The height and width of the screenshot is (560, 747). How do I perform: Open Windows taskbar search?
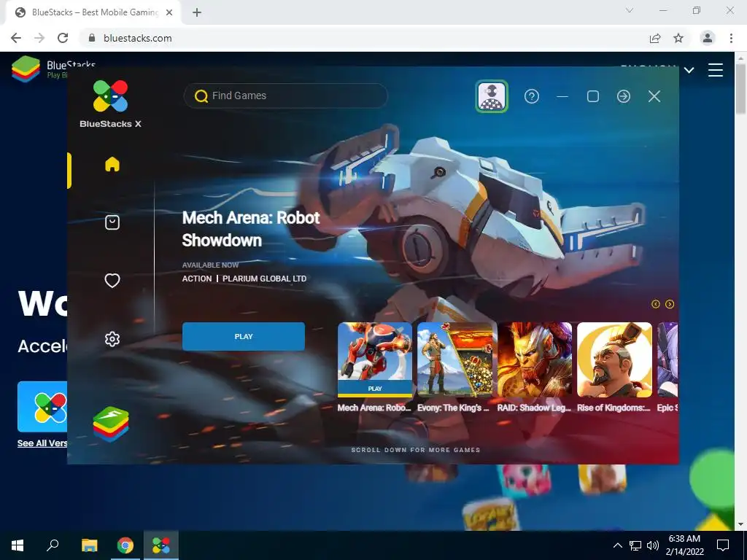click(x=53, y=545)
